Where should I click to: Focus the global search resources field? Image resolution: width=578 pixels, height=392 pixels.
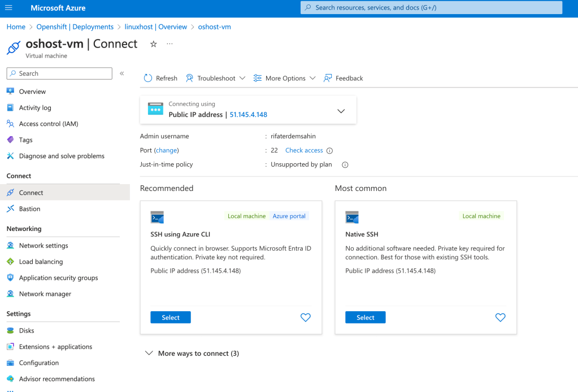tap(431, 7)
